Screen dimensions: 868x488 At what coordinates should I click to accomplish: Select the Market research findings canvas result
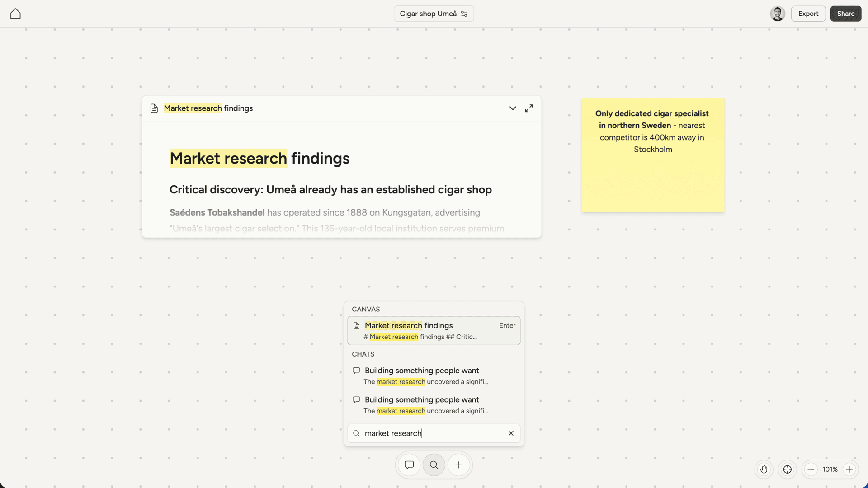(434, 330)
